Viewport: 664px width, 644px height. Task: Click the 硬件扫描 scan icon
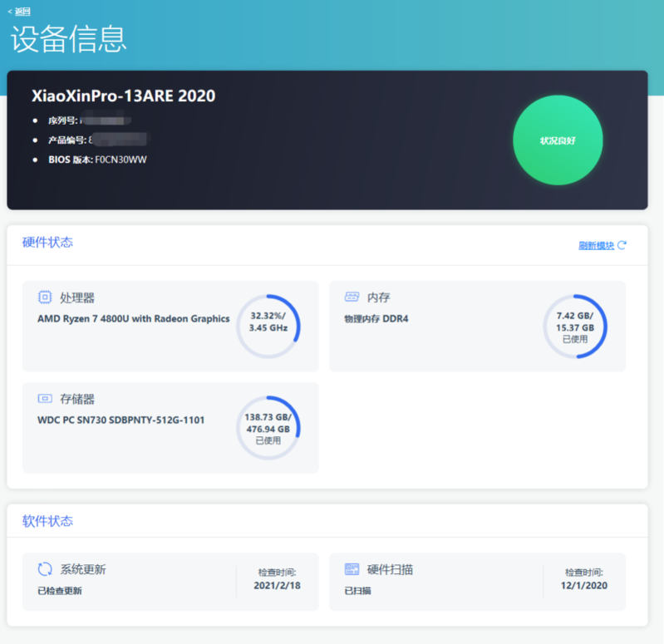pos(352,569)
